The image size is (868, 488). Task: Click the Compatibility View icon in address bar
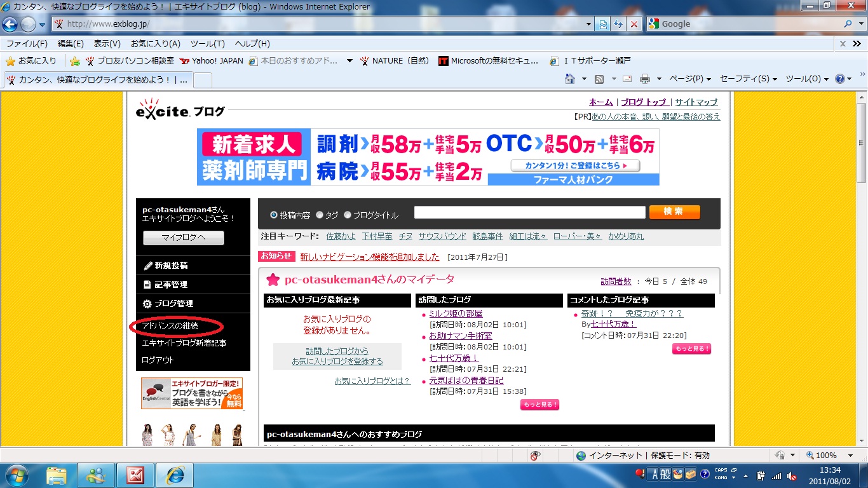coord(604,24)
